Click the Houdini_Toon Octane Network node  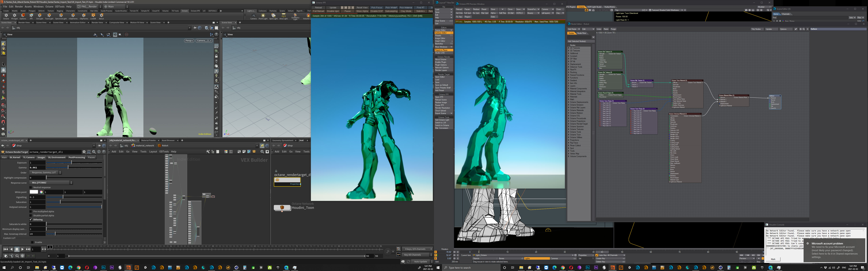click(282, 208)
